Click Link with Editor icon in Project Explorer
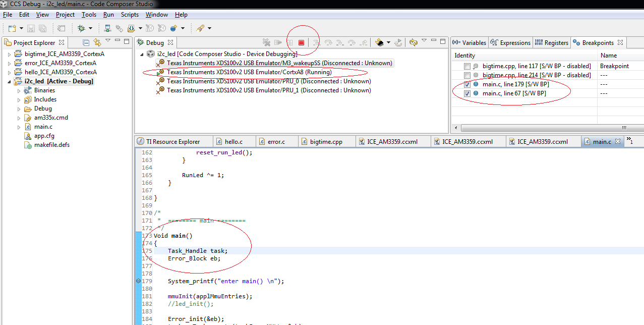Image resolution: width=644 pixels, height=325 pixels. [97, 43]
